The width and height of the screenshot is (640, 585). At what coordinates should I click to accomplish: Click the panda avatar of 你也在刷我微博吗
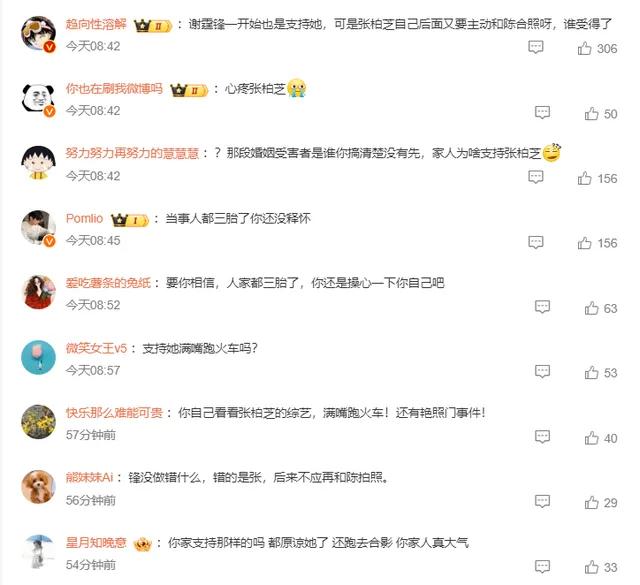click(x=38, y=99)
